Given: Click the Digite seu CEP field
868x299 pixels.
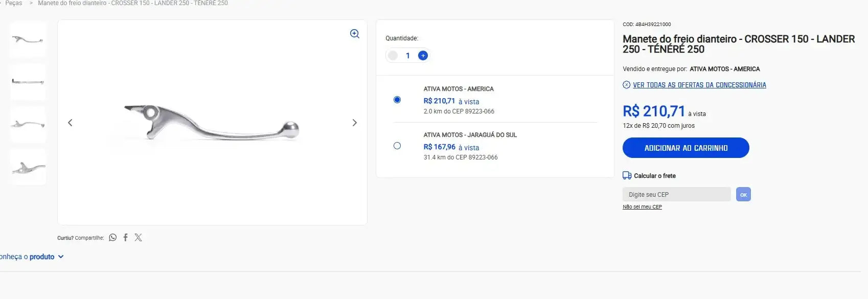Looking at the screenshot, I should coord(676,195).
